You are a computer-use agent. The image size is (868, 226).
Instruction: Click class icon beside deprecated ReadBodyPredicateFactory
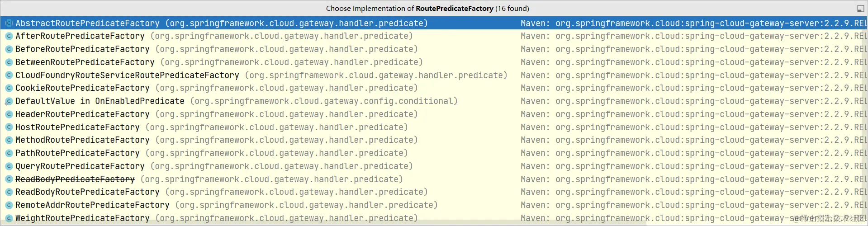point(9,179)
